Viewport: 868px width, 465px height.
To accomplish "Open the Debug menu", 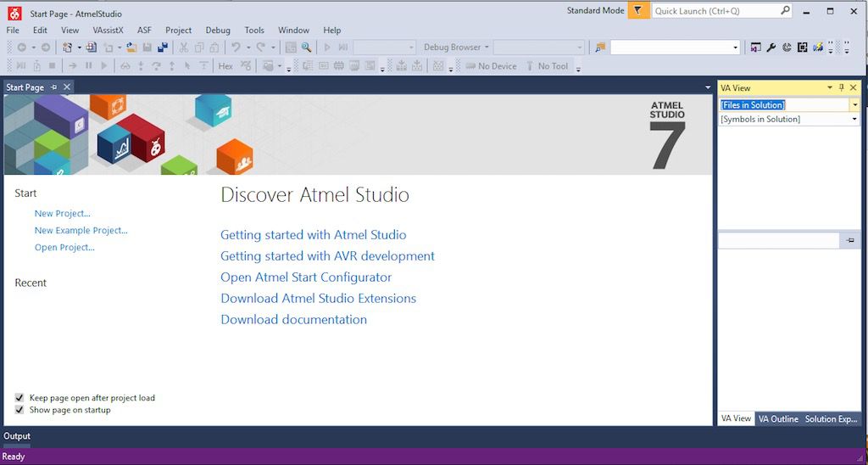I will point(218,30).
